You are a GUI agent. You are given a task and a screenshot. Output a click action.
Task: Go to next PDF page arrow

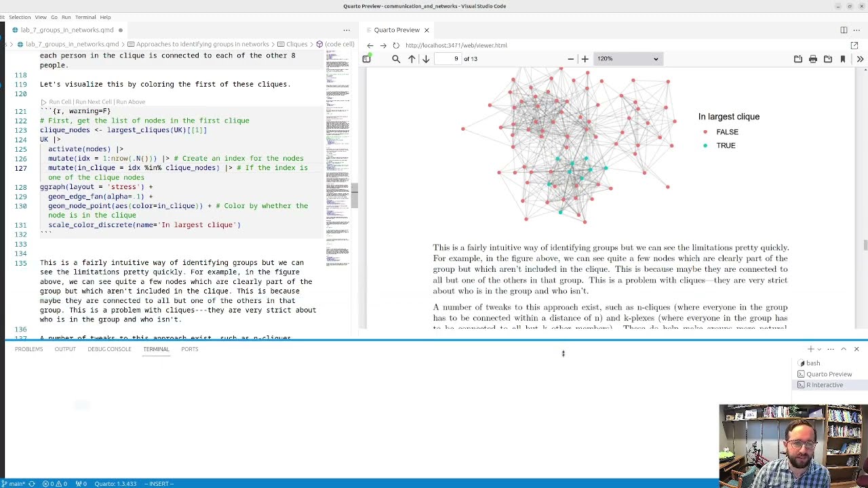(426, 59)
